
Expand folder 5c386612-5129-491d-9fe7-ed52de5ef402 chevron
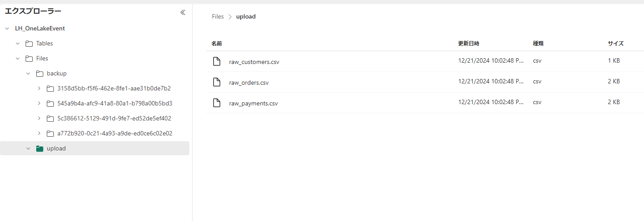(39, 119)
